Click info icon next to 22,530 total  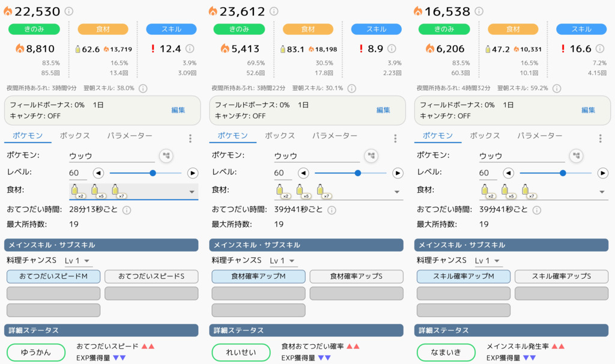point(68,11)
